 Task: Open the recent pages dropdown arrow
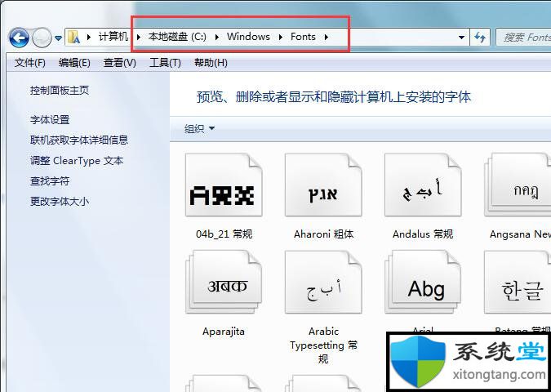(x=58, y=38)
